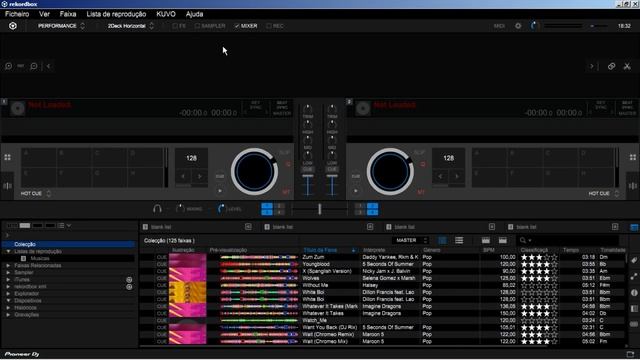Click the MIDI button
Screen dimensions: 640x360
pos(499,26)
